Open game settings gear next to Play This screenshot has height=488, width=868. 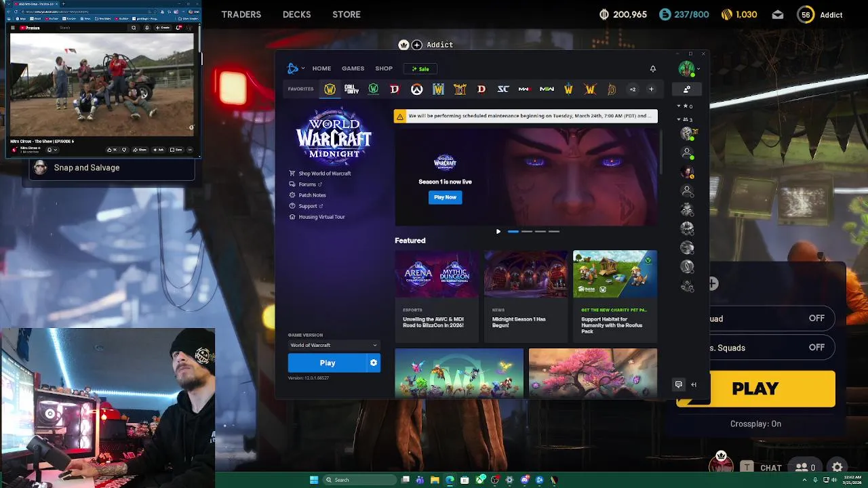[373, 363]
